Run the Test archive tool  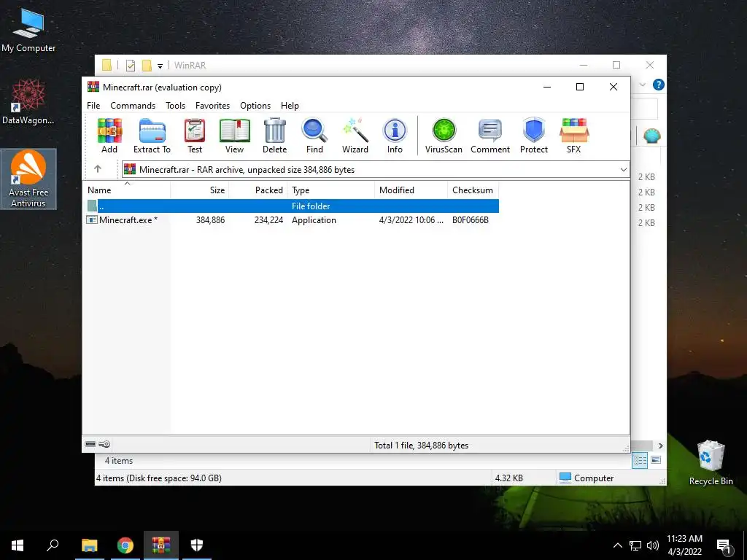pos(194,136)
